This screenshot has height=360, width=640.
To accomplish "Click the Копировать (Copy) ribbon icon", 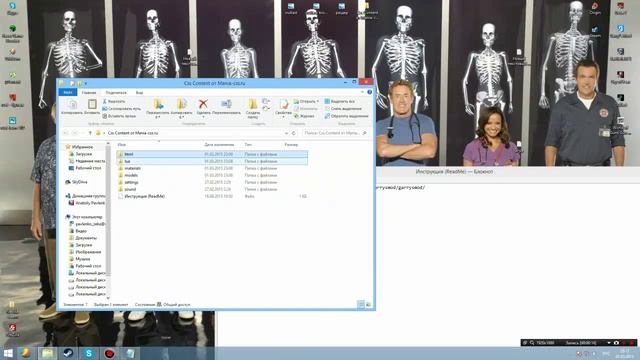I will (x=72, y=107).
